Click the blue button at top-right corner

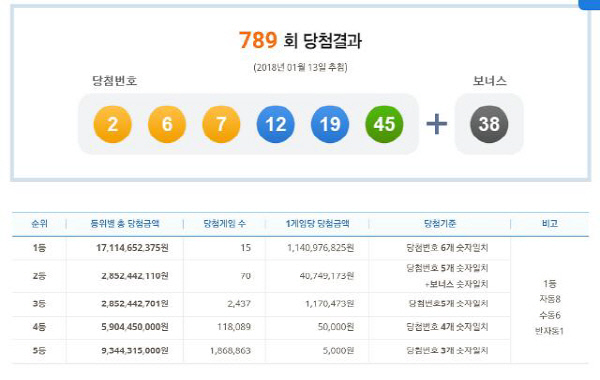coord(590,4)
